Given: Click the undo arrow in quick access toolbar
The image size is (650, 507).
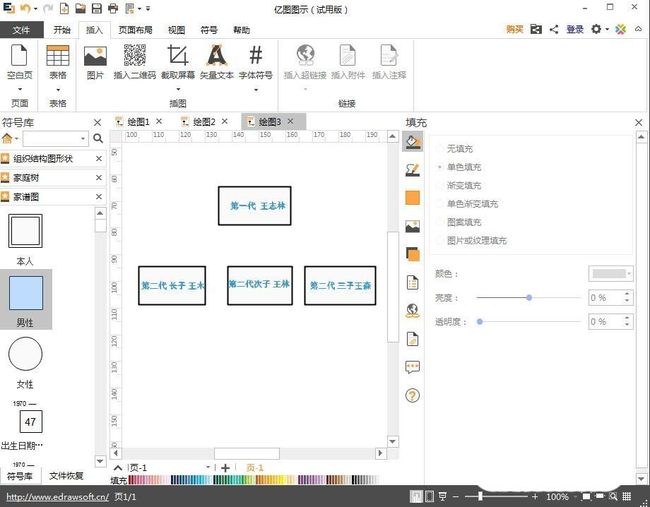Looking at the screenshot, I should coord(26,8).
